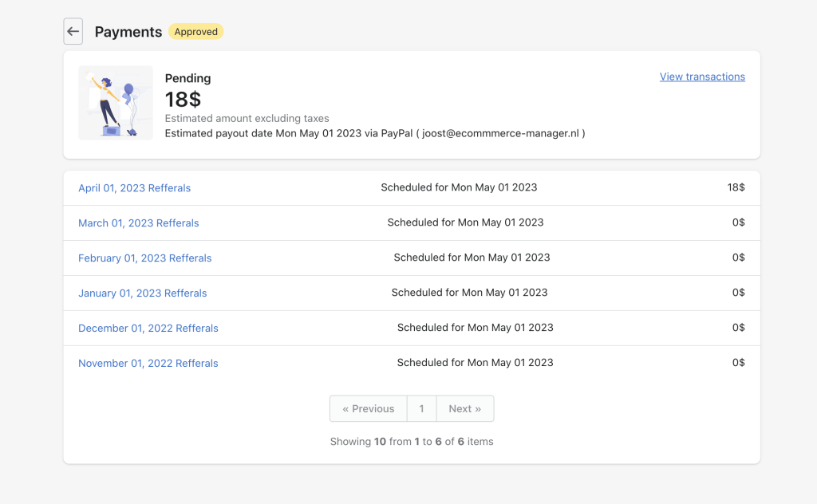Open March 01, 2023 Refferals
Viewport: 817px width, 504px height.
[x=139, y=222]
